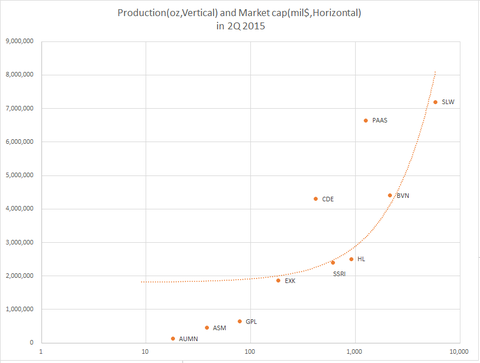Click the GPL data label
The height and width of the screenshot is (363, 480).
(251, 322)
